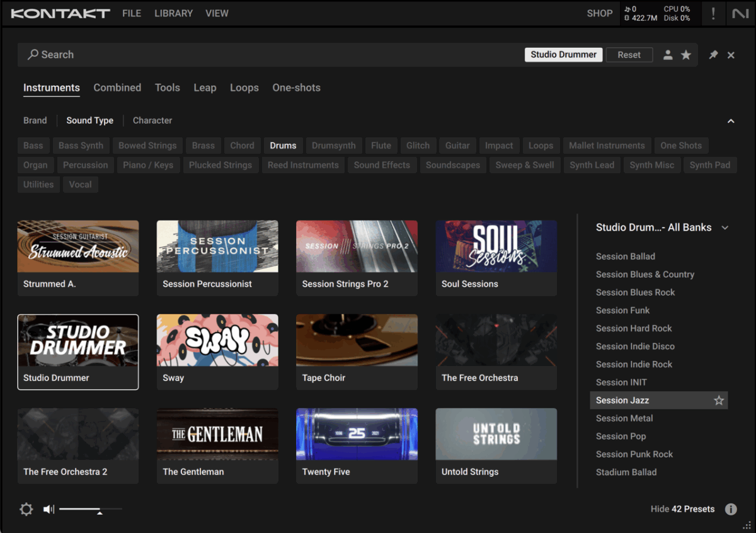756x533 pixels.
Task: Pin the browser with the pin icon
Action: pos(713,55)
